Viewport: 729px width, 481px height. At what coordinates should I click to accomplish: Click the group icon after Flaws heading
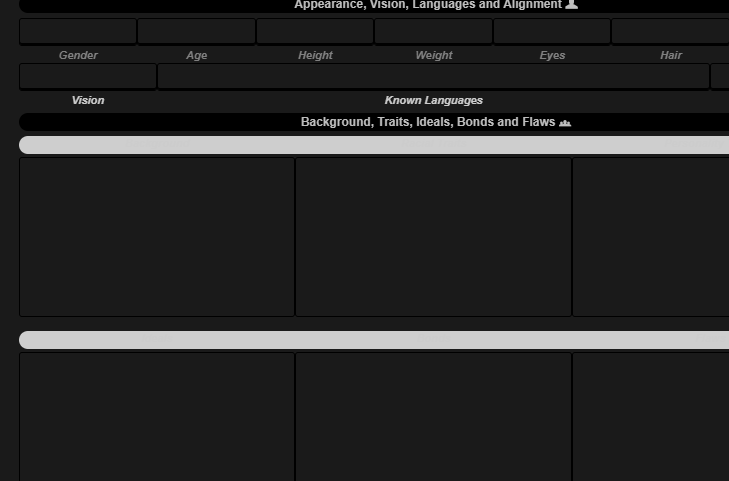pyautogui.click(x=565, y=123)
